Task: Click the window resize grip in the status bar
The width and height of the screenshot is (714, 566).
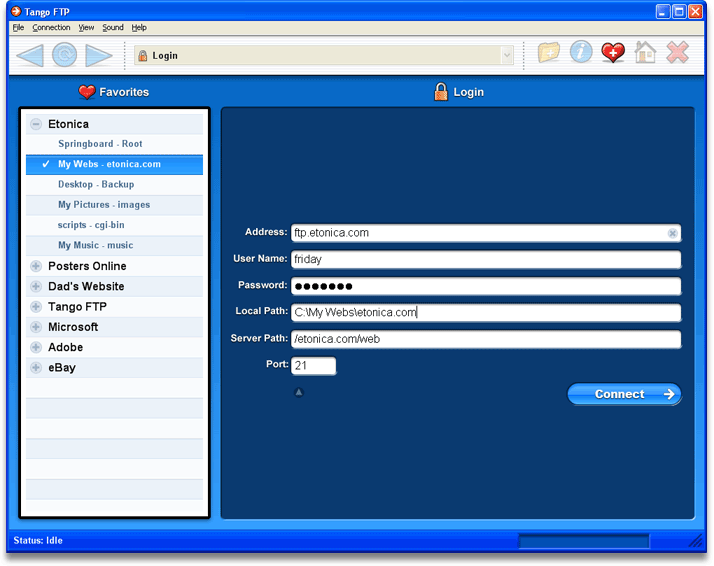Action: (x=695, y=541)
